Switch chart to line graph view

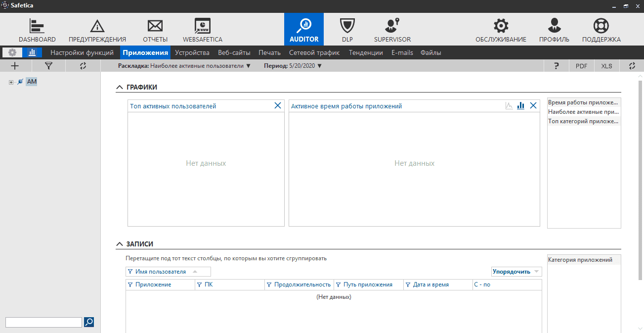tap(509, 105)
